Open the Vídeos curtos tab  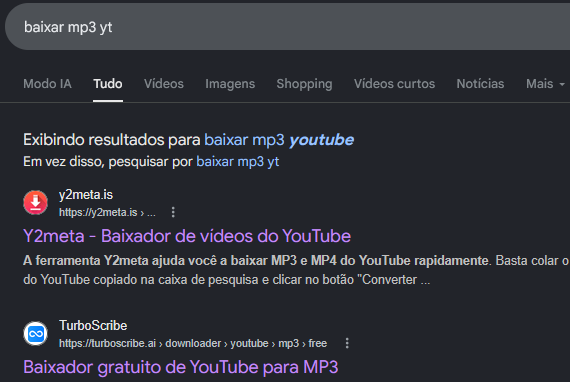pyautogui.click(x=394, y=84)
